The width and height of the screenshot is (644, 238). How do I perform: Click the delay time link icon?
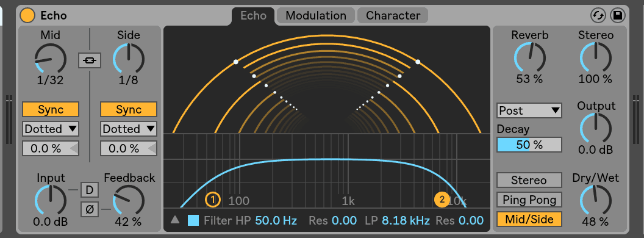tap(90, 61)
